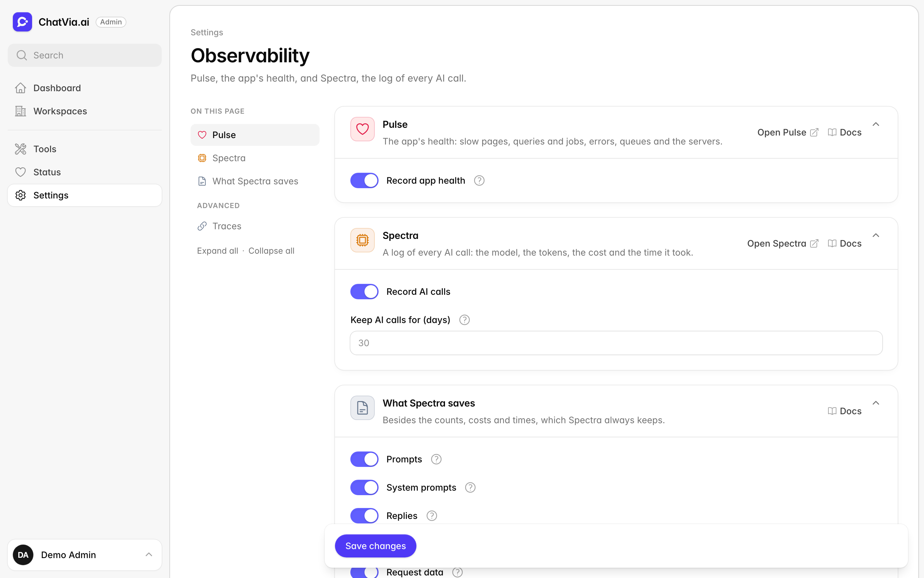
Task: Open help for Record app health
Action: tap(479, 180)
